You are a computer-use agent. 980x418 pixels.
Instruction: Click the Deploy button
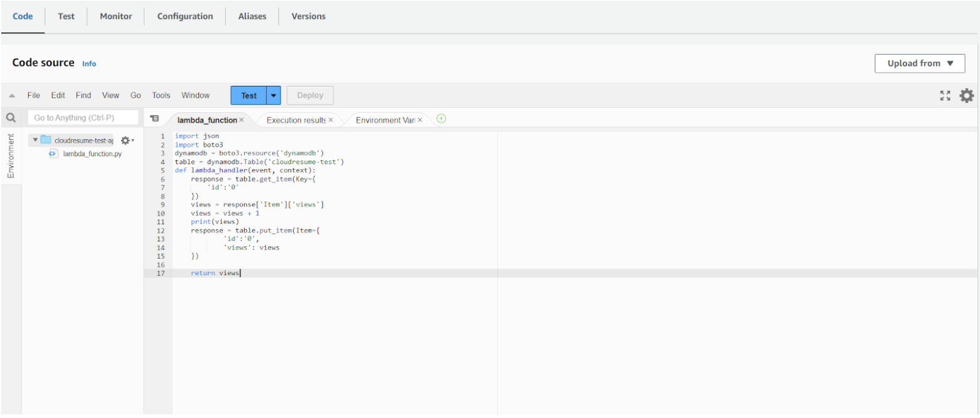click(x=310, y=95)
